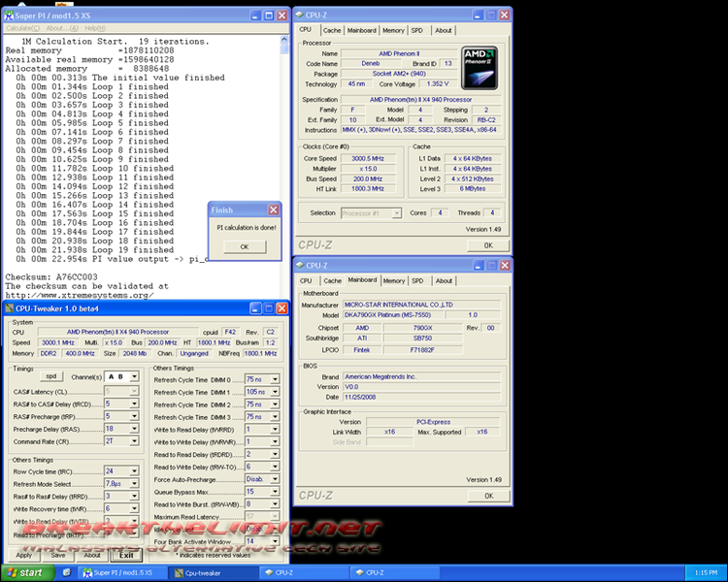
Task: Click the SB750 southbridge field
Action: coord(423,339)
